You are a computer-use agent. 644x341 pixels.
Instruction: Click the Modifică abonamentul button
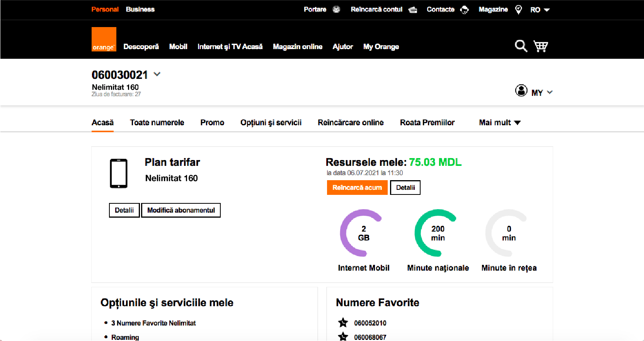point(181,210)
